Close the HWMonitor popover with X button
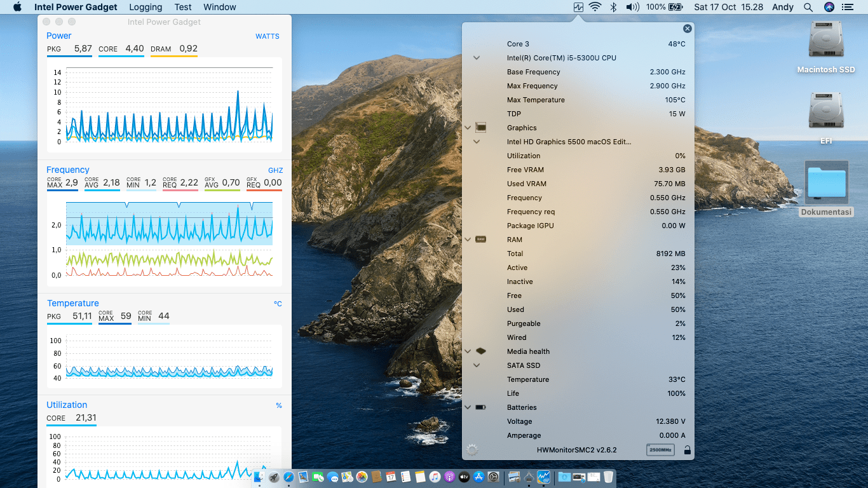The height and width of the screenshot is (488, 868). pos(687,29)
